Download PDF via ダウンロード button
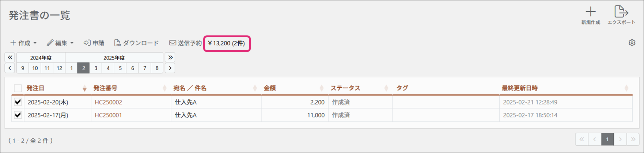Screen dimensions: 644x153 coord(137,43)
